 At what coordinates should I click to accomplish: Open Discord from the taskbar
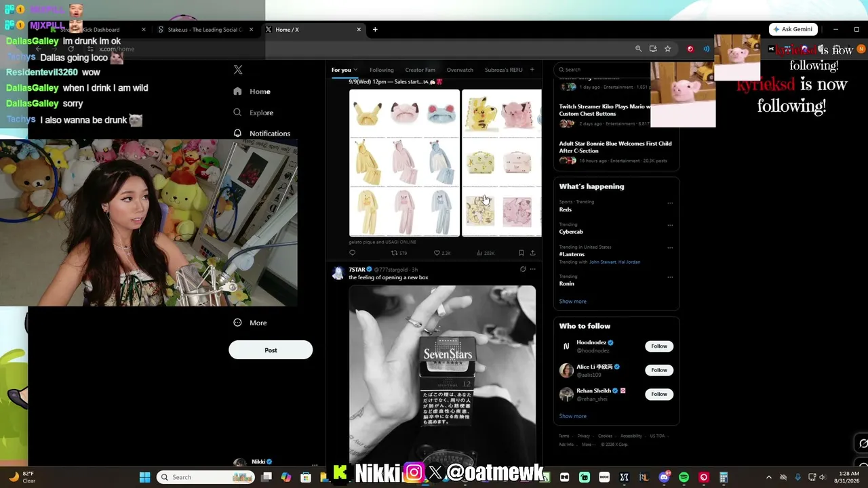coord(664,477)
